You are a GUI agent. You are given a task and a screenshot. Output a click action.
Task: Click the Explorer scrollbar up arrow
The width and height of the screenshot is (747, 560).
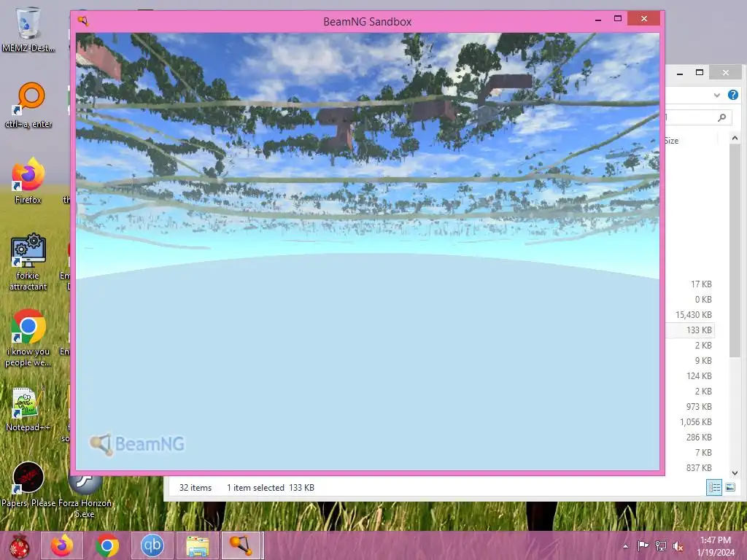735,138
